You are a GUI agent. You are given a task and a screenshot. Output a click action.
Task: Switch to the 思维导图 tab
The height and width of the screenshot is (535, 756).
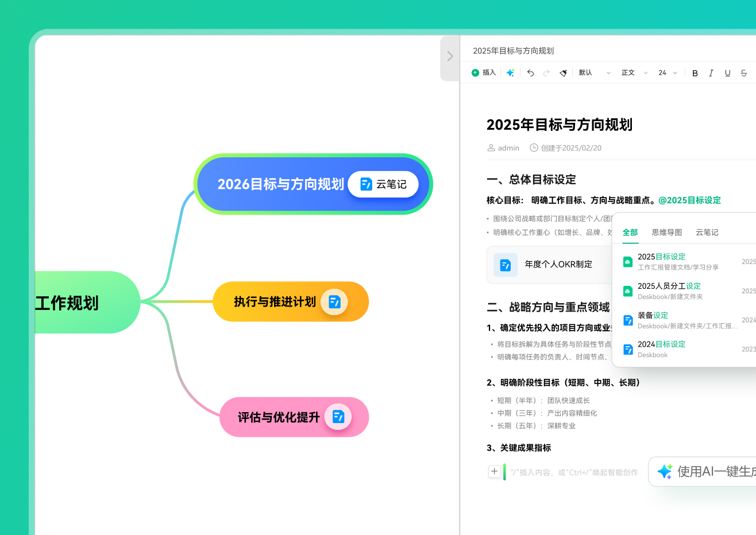point(666,232)
